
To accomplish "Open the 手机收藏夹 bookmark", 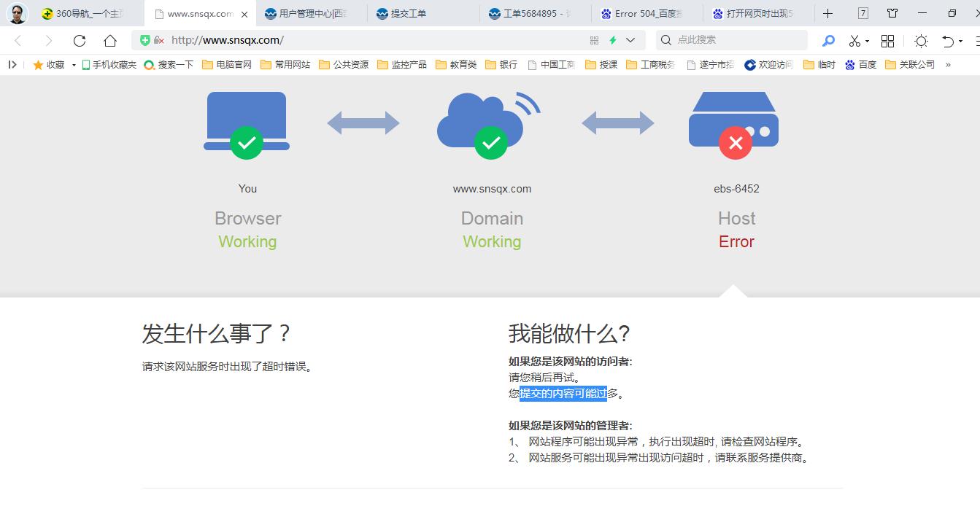I will tap(109, 65).
